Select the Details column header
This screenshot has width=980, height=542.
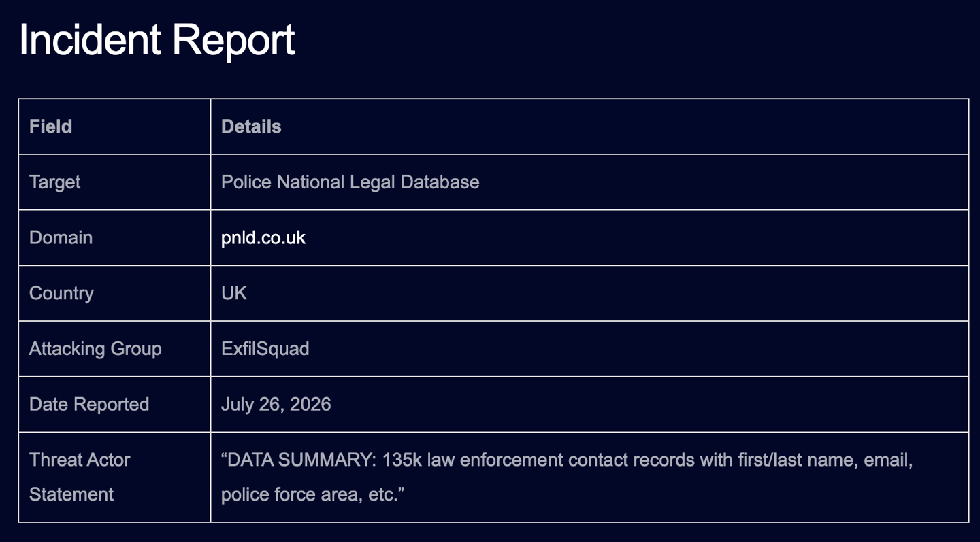[x=251, y=126]
